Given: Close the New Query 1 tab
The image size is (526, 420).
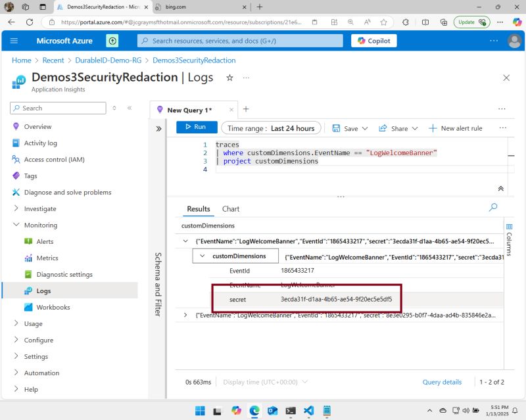Looking at the screenshot, I should [231, 110].
